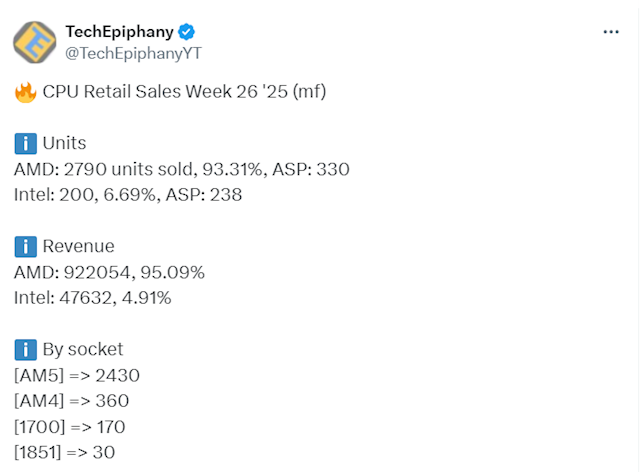Image resolution: width=640 pixels, height=472 pixels.
Task: Click the AMD revenue 922054 line
Action: [109, 273]
